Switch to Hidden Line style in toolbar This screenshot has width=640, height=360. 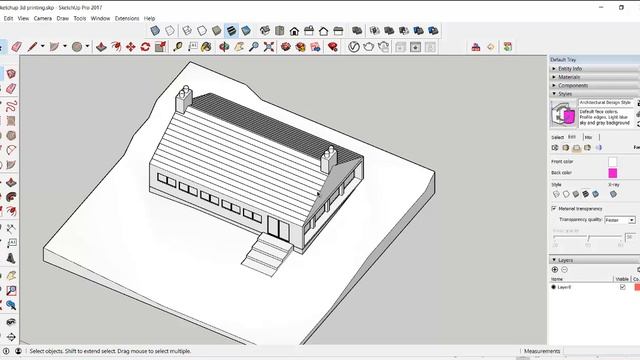point(202,30)
